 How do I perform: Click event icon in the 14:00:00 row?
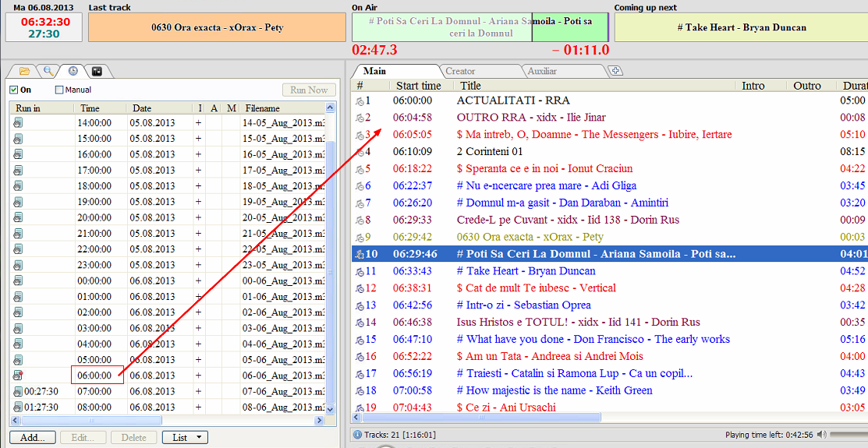(18, 122)
